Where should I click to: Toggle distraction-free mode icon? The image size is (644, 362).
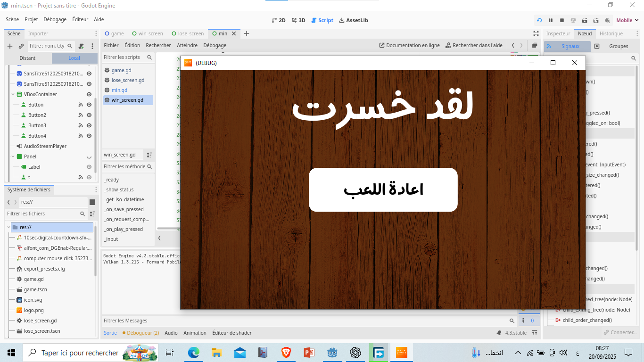tap(536, 33)
